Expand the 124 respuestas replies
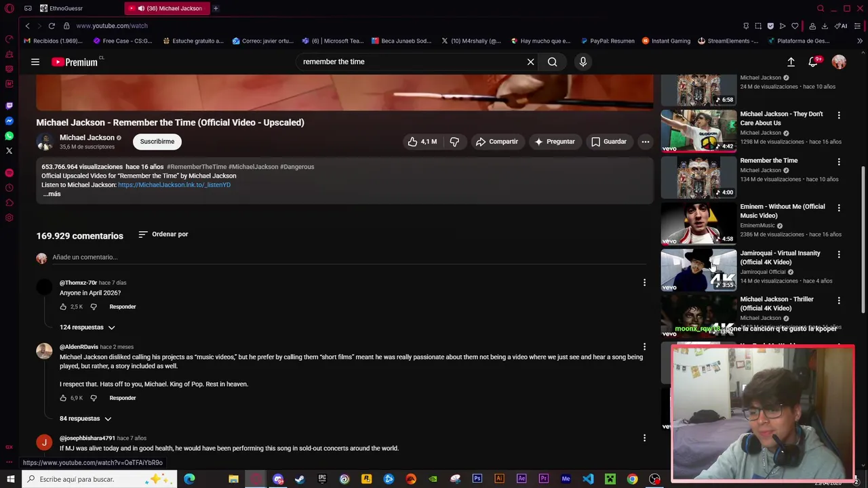 (x=87, y=327)
